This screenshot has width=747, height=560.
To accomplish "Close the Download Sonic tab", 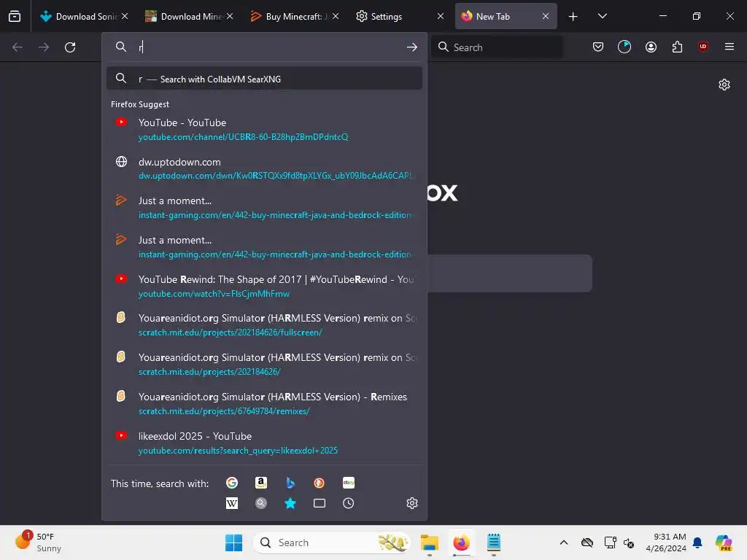I will tap(125, 16).
